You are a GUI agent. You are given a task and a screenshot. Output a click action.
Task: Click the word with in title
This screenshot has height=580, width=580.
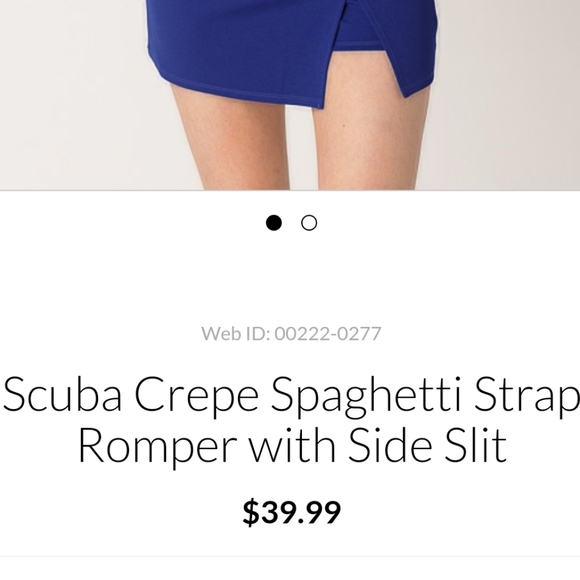[292, 445]
